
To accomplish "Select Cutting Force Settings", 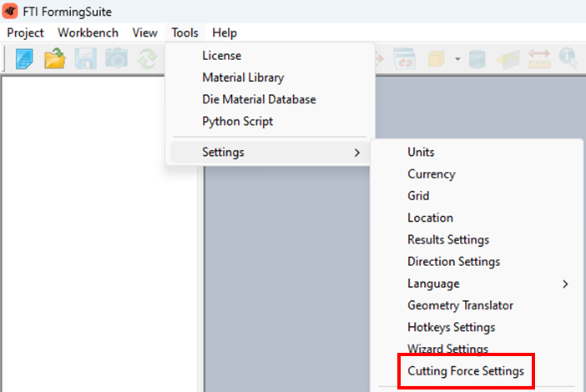I will (x=466, y=371).
